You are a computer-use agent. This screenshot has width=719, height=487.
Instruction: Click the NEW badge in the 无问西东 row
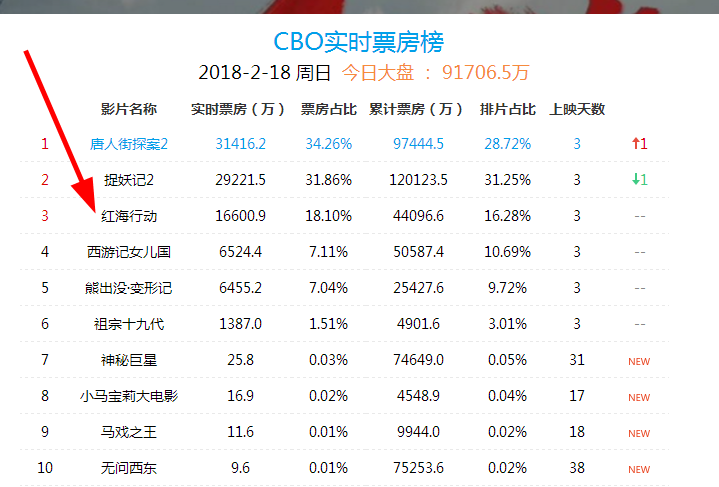click(x=639, y=469)
